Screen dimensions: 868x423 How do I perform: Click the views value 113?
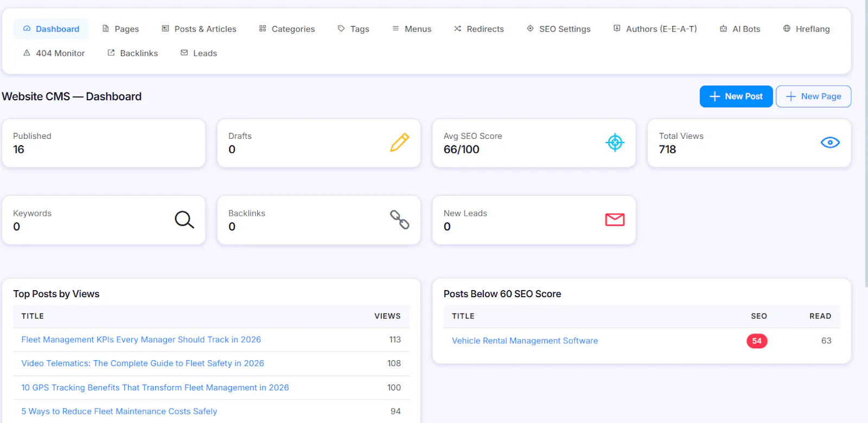[395, 339]
